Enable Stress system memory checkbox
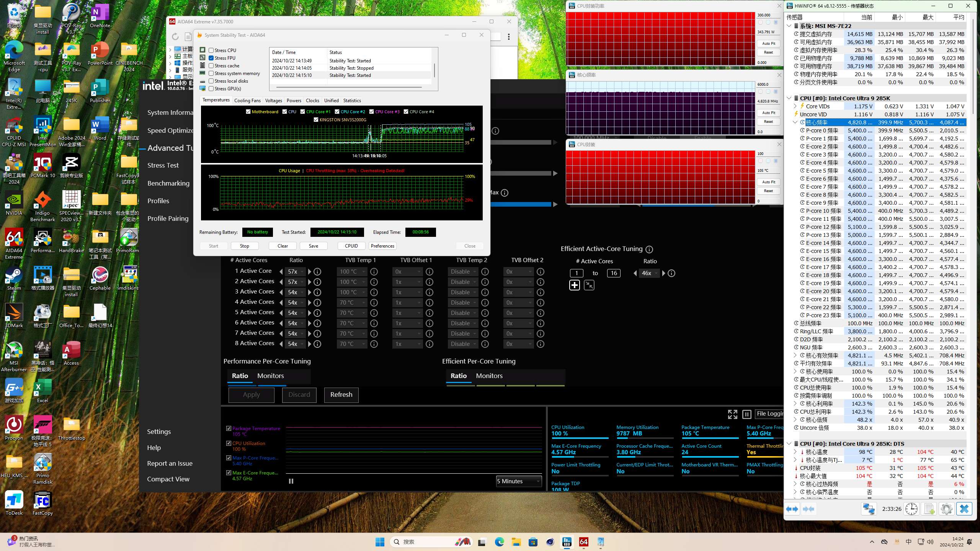The image size is (980, 551). pos(211,73)
